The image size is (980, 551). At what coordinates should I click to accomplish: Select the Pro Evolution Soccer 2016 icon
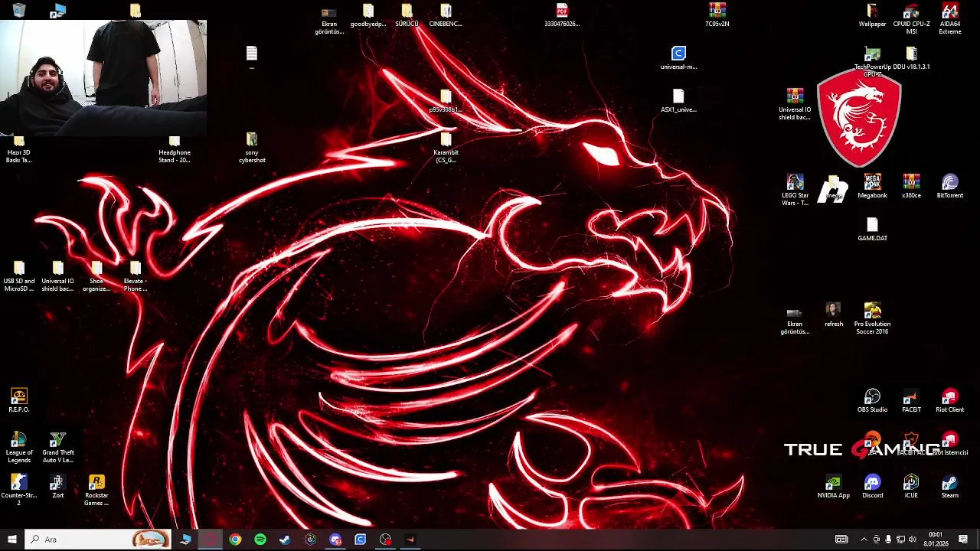pos(872,319)
